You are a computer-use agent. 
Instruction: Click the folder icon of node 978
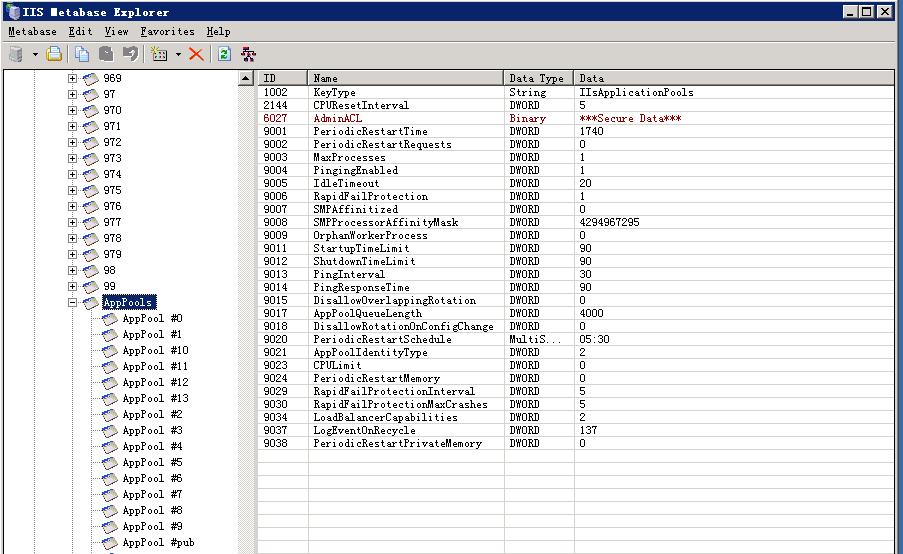pos(90,238)
